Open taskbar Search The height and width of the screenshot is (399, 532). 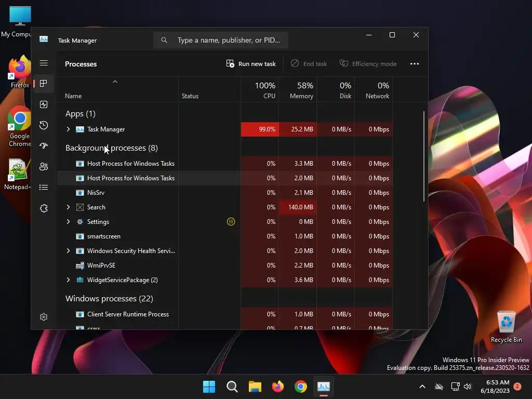point(232,387)
